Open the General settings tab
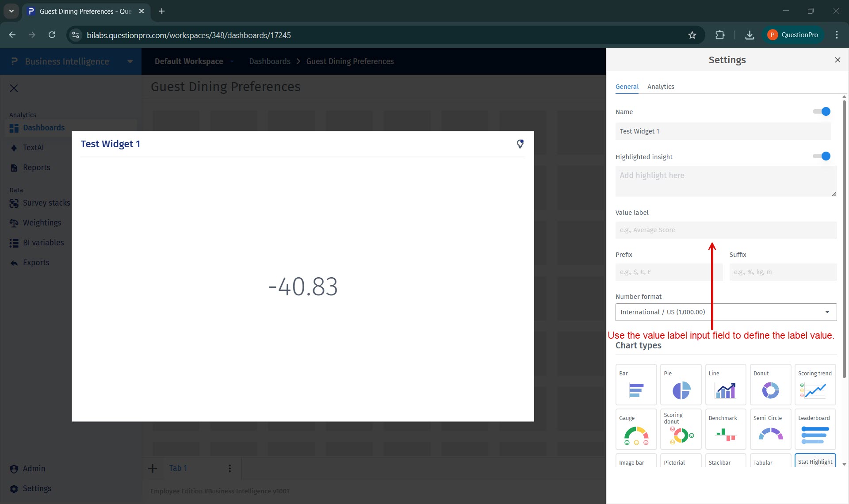 [627, 87]
